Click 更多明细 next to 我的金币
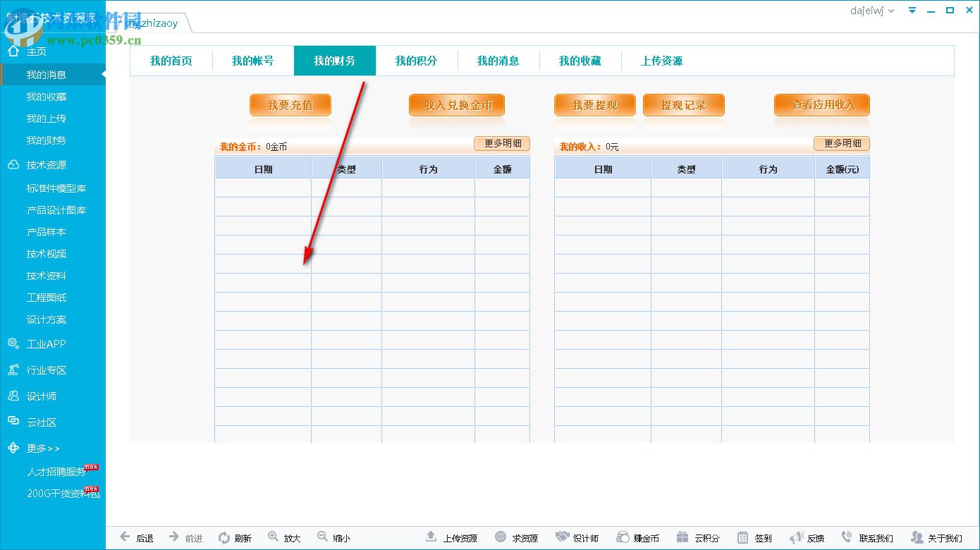 pyautogui.click(x=502, y=143)
